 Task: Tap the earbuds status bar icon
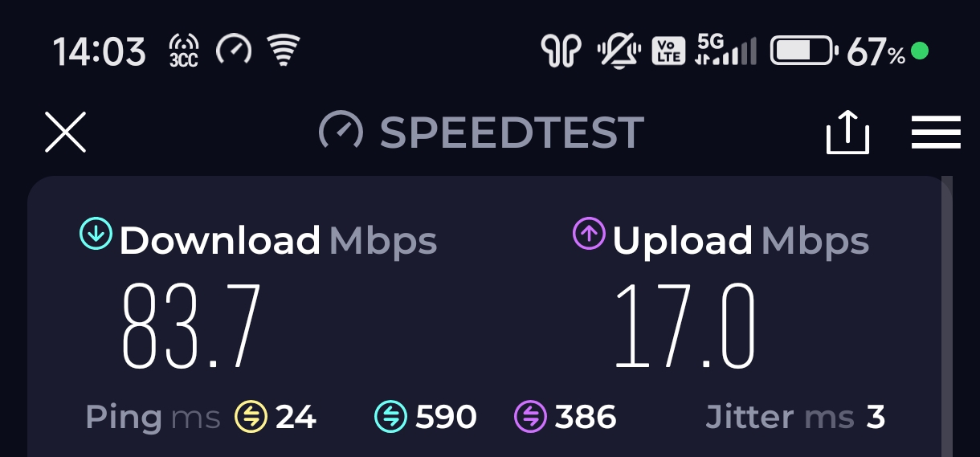tap(561, 53)
